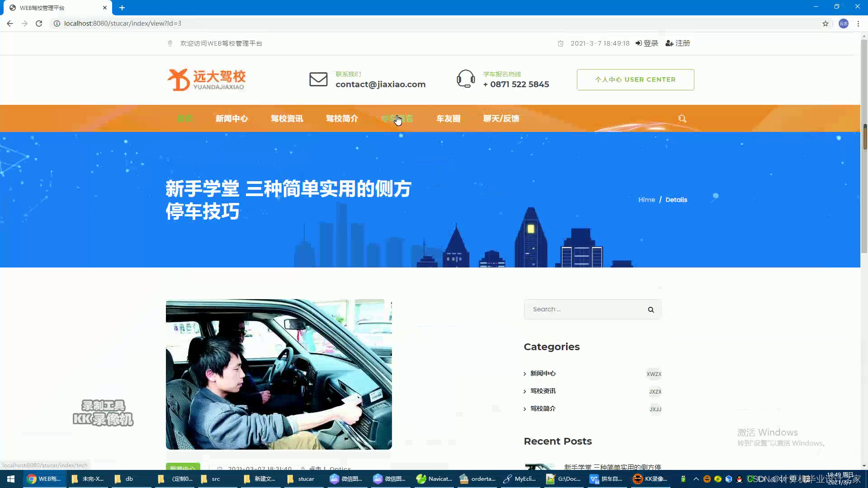Open 驾校资讯 in navigation bar

(x=287, y=118)
